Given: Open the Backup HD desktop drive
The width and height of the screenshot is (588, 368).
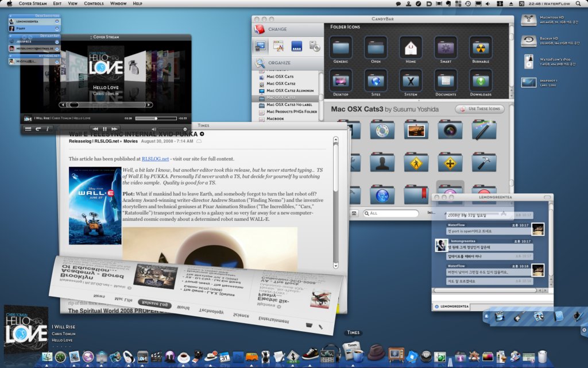Looking at the screenshot, I should click(x=529, y=41).
